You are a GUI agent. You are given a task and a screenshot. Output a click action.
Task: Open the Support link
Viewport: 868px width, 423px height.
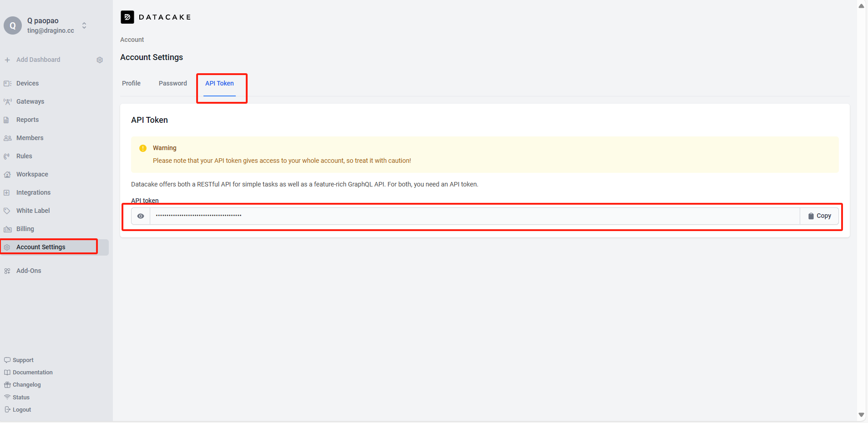(23, 360)
